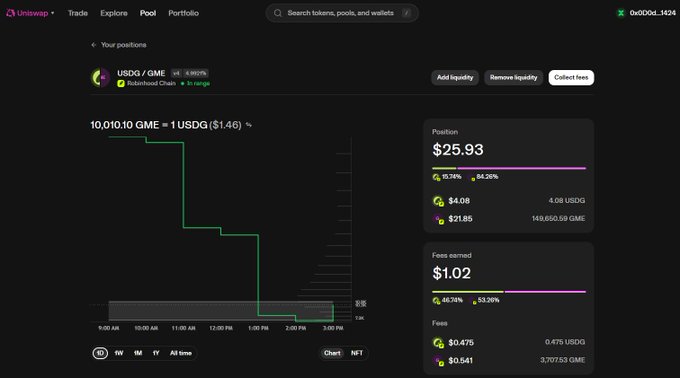Click the magnifier search icon
This screenshot has height=378, width=680.
[278, 13]
